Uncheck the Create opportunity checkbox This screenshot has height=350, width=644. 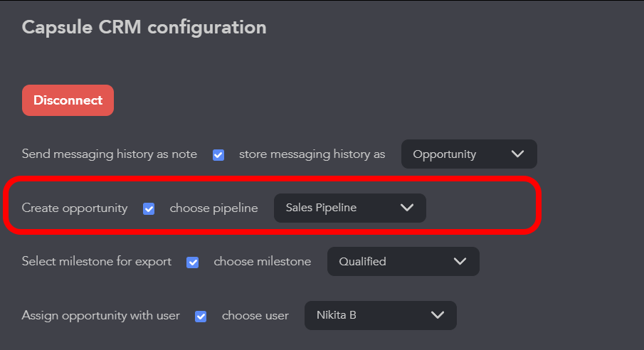point(149,208)
